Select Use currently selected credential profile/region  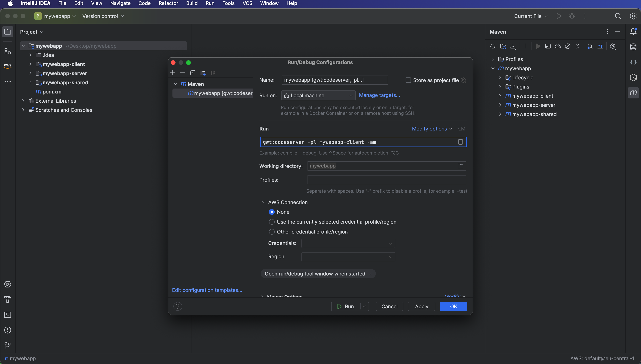click(x=272, y=222)
